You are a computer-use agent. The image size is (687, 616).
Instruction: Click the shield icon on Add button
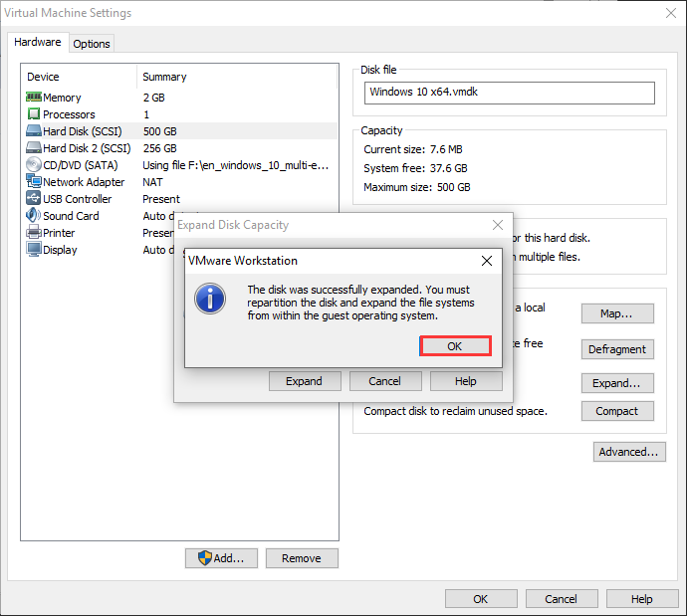pyautogui.click(x=205, y=558)
